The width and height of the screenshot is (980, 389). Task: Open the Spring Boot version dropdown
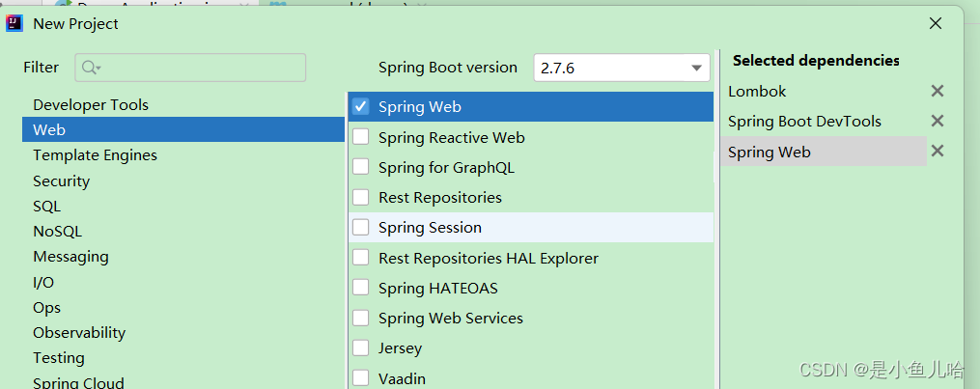622,68
